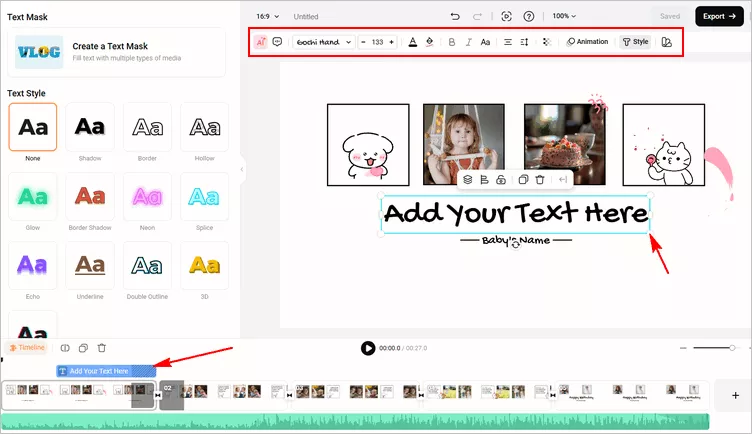
Task: Click the girl on swing photo
Action: (x=464, y=144)
